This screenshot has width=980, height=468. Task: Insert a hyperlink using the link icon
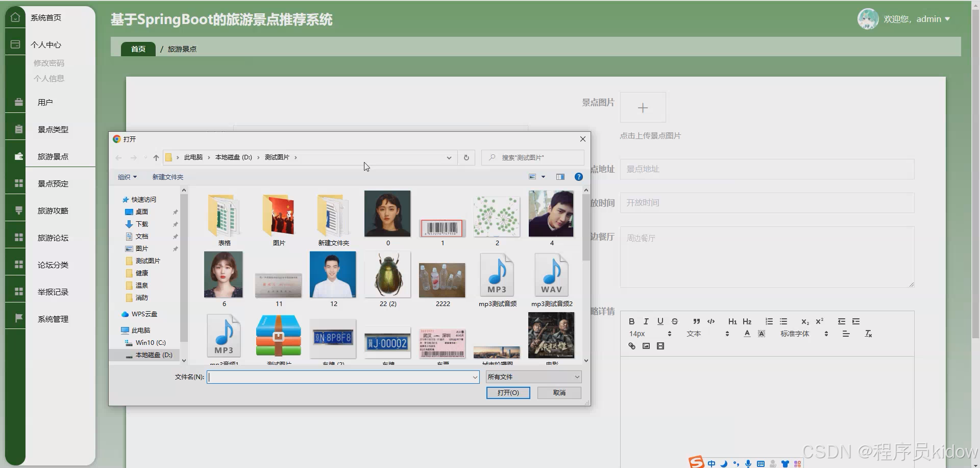631,346
